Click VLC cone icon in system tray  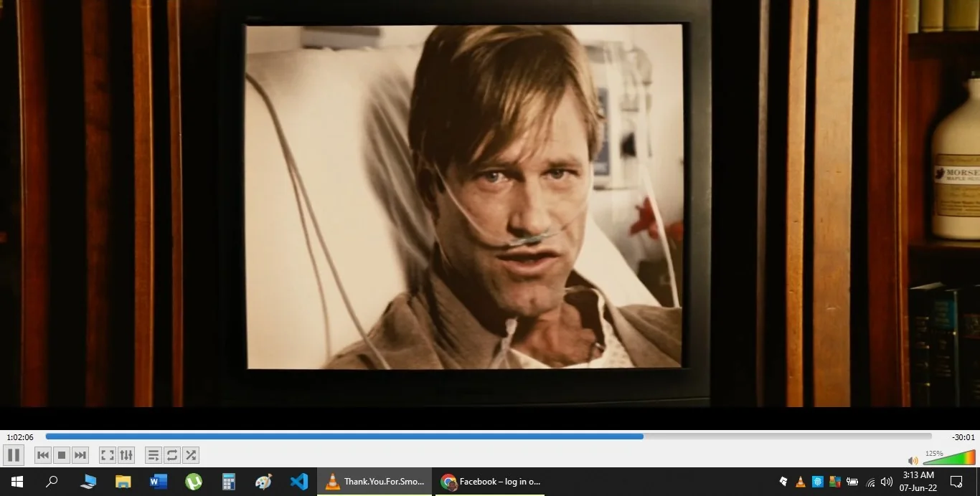[801, 482]
